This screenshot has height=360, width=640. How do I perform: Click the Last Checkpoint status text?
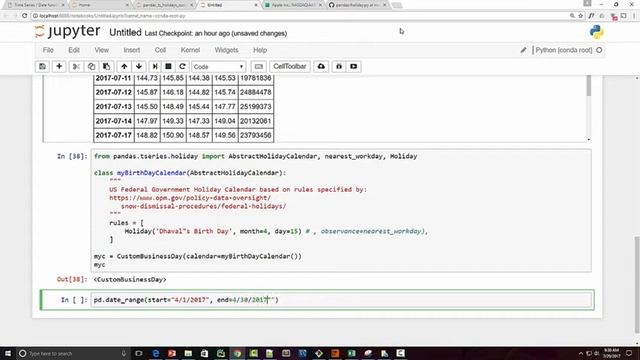click(216, 33)
